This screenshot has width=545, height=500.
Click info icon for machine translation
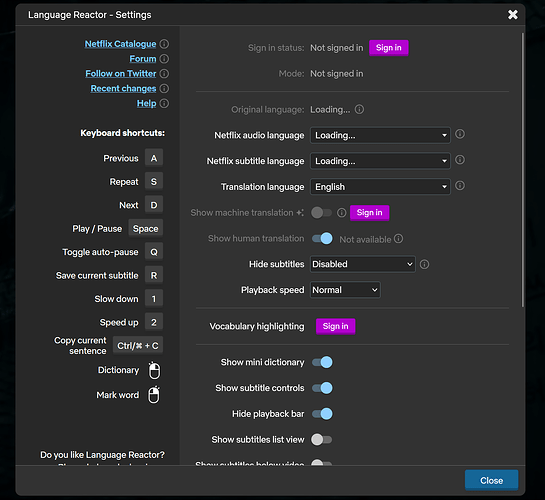tap(342, 213)
